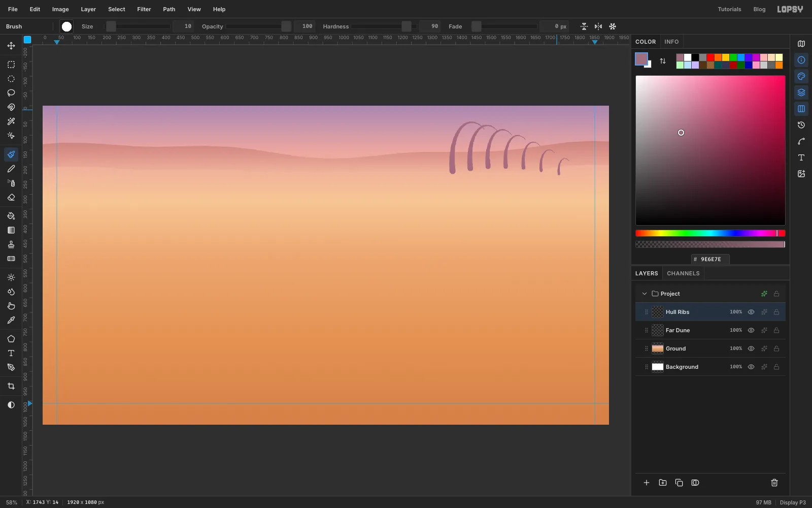The image size is (812, 508).
Task: Delete layer with the trash icon
Action: (x=774, y=483)
